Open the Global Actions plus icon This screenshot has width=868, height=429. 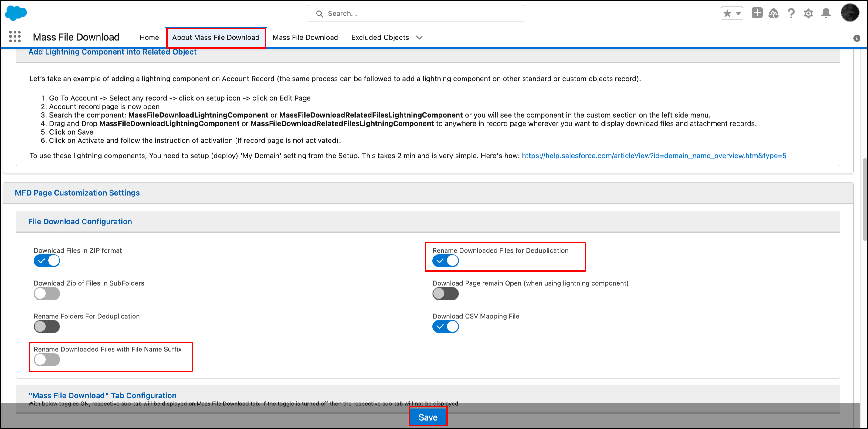[x=757, y=13]
